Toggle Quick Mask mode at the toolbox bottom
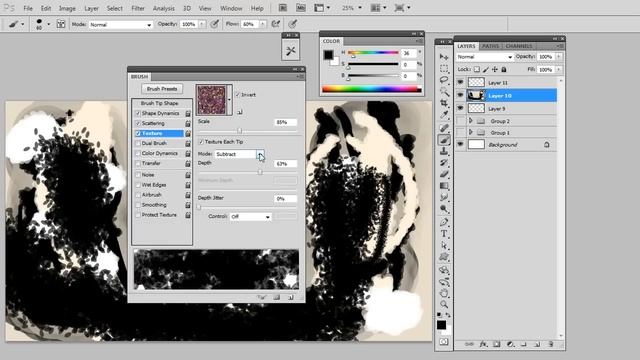This screenshot has height=360, width=640. (x=444, y=342)
